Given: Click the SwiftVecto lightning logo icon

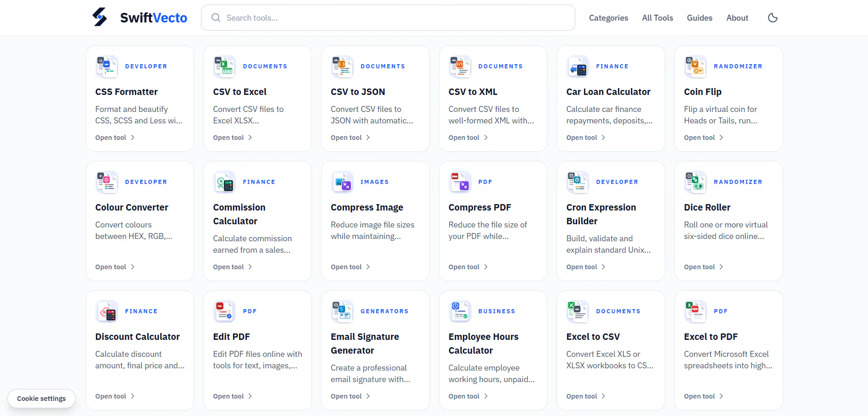Looking at the screenshot, I should point(100,17).
